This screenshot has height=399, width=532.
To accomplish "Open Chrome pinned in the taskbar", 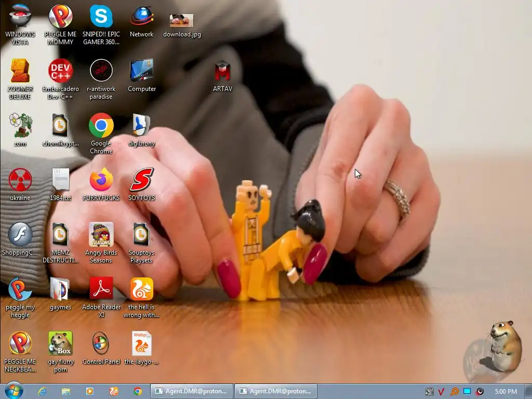I will [138, 391].
